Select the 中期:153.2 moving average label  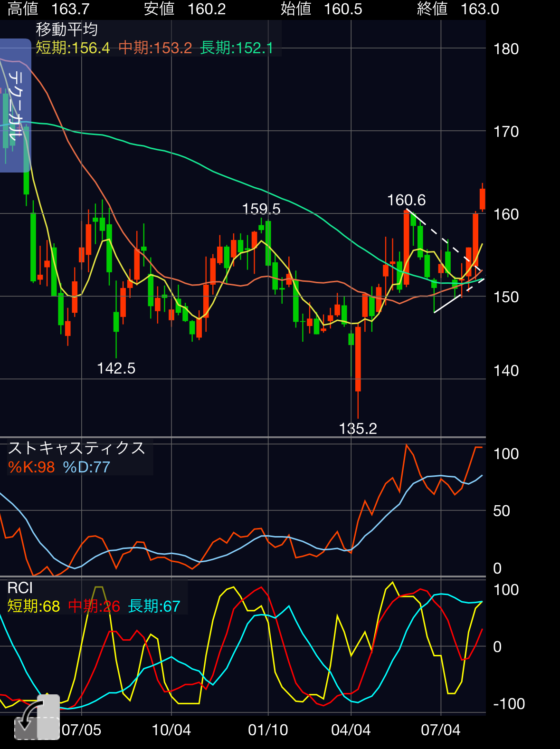[155, 48]
